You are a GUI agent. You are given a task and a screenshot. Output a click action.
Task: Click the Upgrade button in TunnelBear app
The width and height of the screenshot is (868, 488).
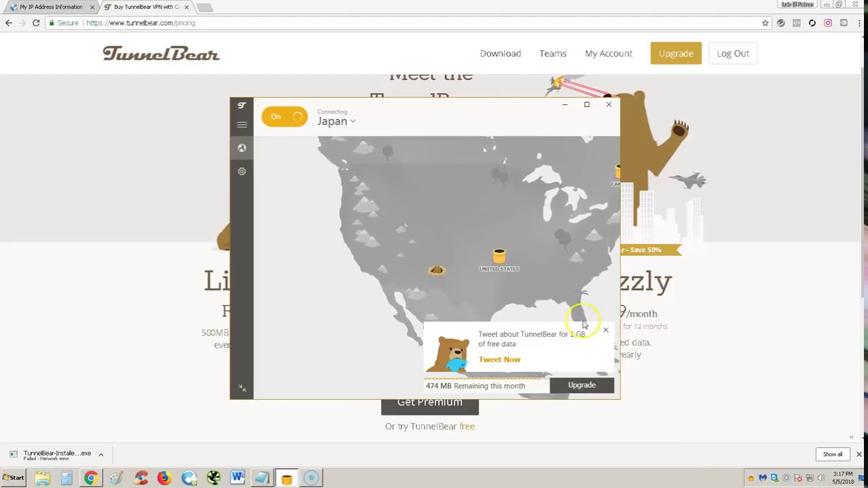(582, 385)
